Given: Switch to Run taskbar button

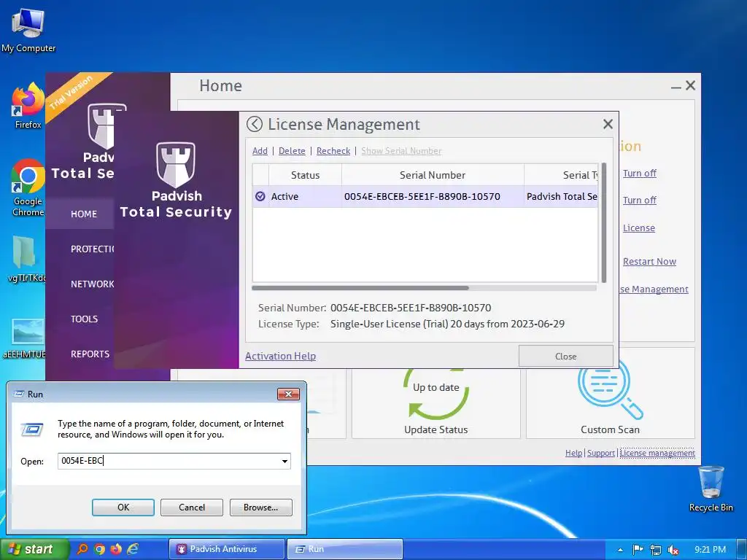Looking at the screenshot, I should pyautogui.click(x=345, y=549).
